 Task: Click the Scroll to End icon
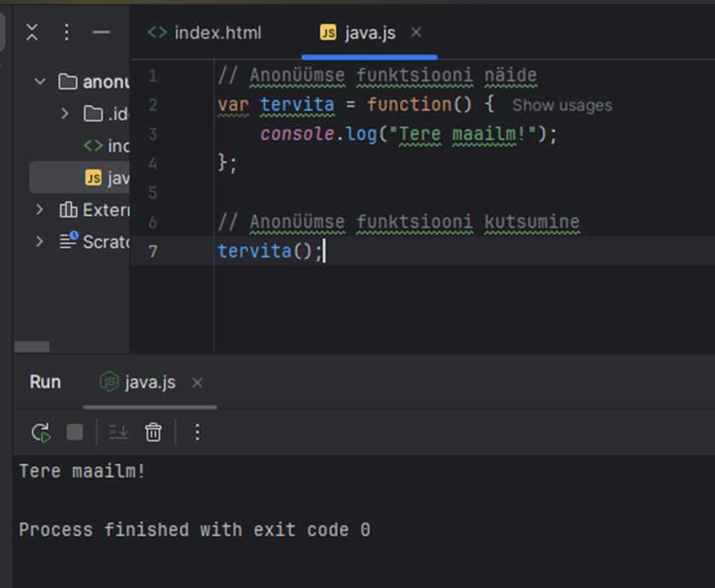[119, 433]
